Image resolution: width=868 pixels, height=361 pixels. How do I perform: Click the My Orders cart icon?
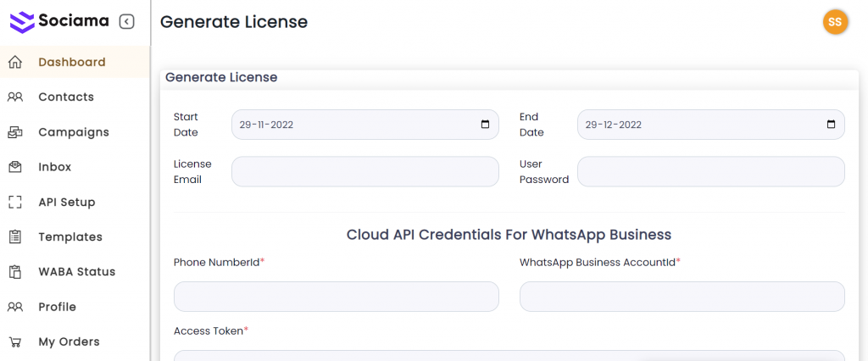coord(14,342)
